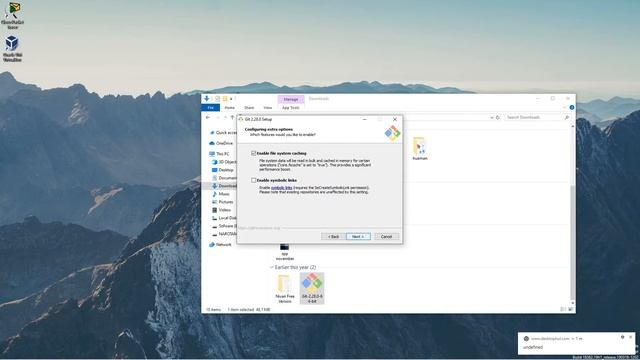Open Explorer help icon
This screenshot has height=360, width=640.
(572, 107)
